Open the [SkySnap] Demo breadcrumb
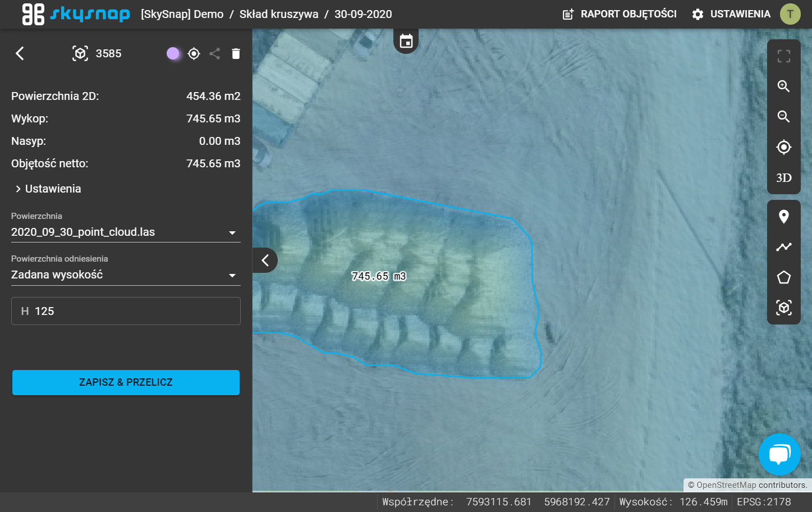The height and width of the screenshot is (512, 812). click(x=182, y=14)
